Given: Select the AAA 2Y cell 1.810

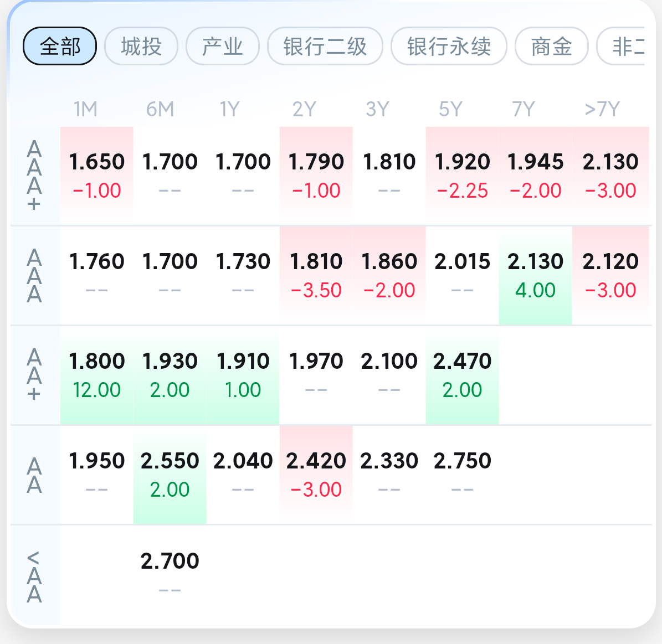Looking at the screenshot, I should point(316,275).
